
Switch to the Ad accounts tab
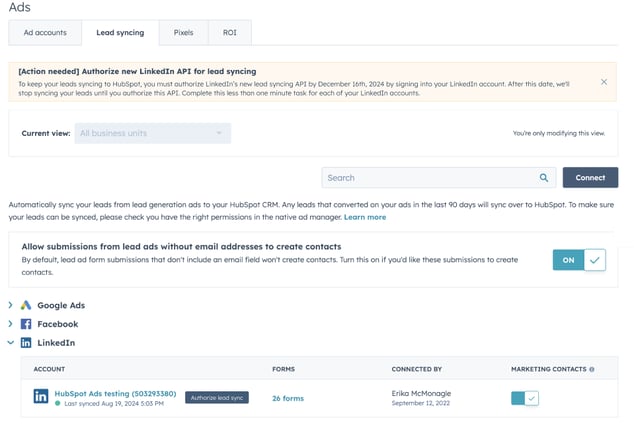coord(45,33)
